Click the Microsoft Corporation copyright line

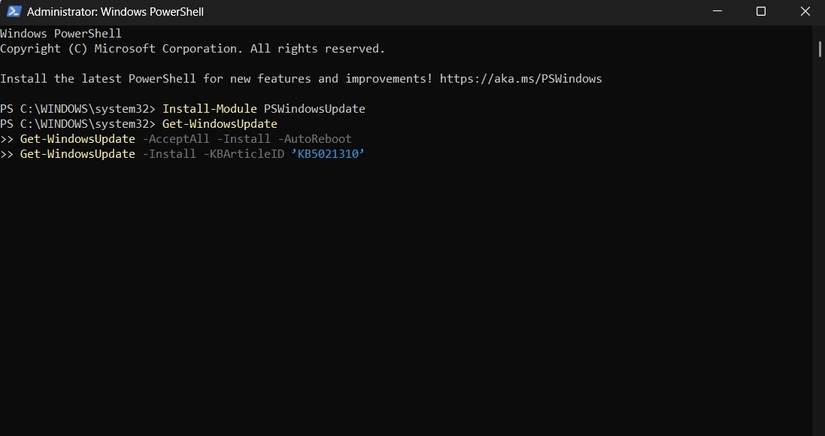[x=192, y=48]
